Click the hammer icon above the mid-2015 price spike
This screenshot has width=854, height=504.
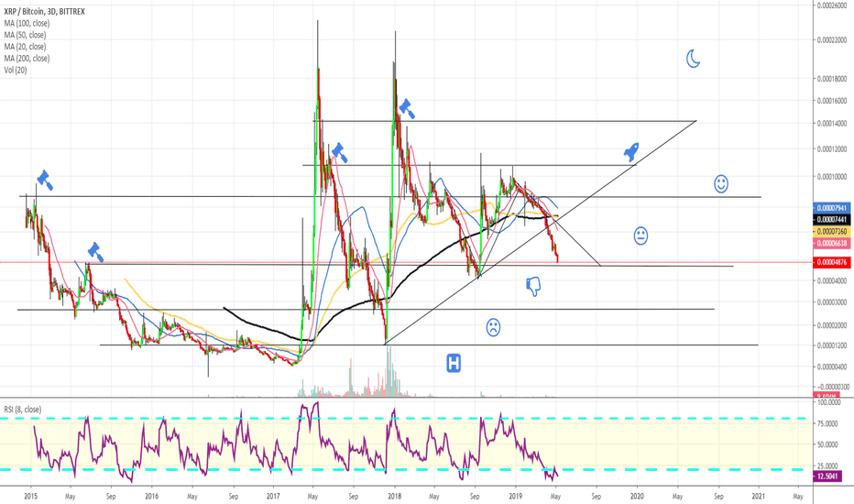(x=95, y=252)
